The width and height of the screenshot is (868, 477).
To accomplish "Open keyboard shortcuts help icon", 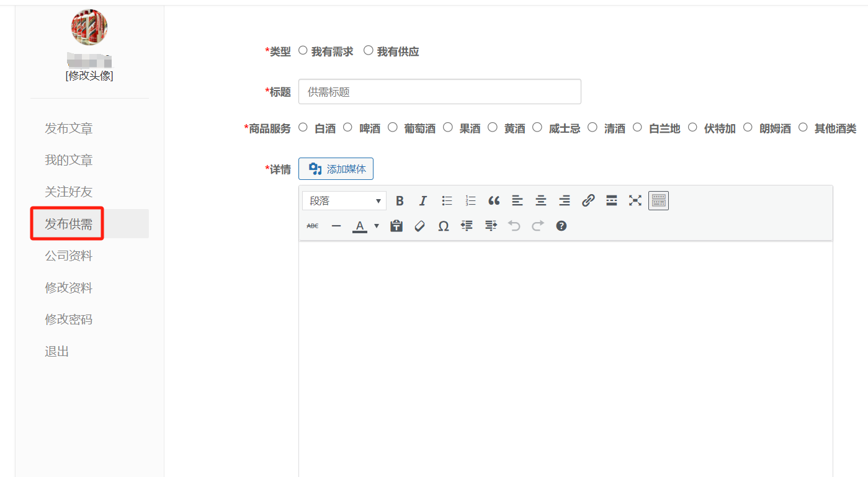I will pos(561,226).
